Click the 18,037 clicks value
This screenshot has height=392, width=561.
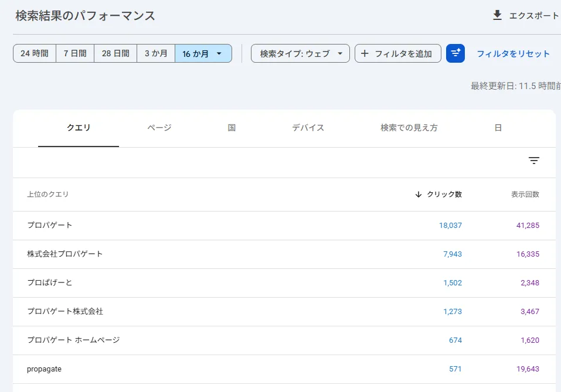450,226
